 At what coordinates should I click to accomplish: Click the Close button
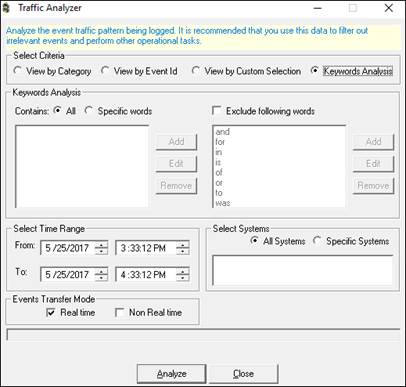click(x=243, y=374)
